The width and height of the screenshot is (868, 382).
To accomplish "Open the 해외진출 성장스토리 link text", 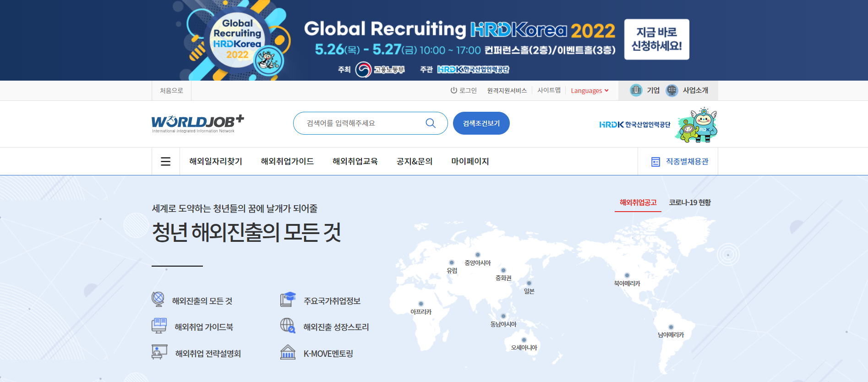I will click(x=336, y=327).
